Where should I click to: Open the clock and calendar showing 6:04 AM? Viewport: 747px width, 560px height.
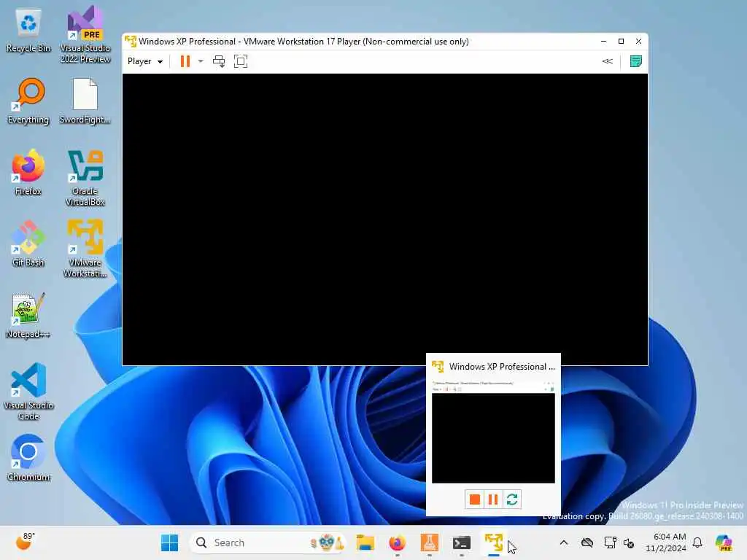(666, 542)
